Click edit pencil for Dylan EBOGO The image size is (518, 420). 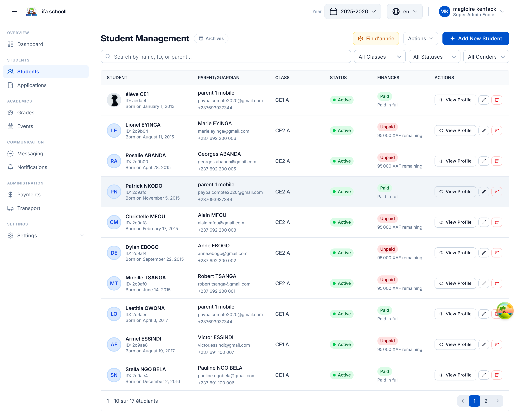(484, 253)
